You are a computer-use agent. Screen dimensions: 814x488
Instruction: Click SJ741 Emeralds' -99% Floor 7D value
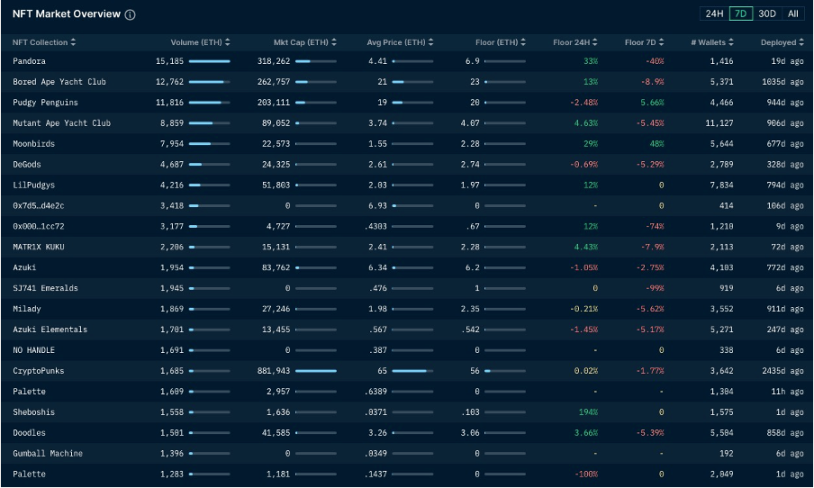(x=654, y=289)
